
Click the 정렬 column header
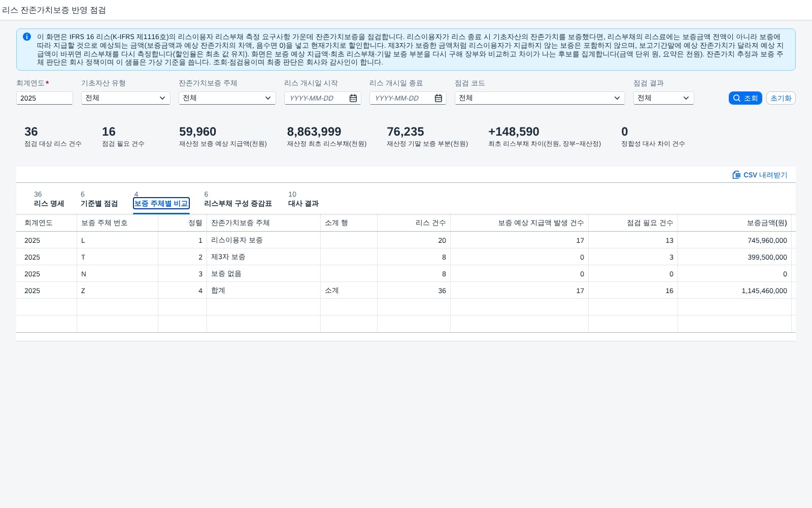click(183, 223)
